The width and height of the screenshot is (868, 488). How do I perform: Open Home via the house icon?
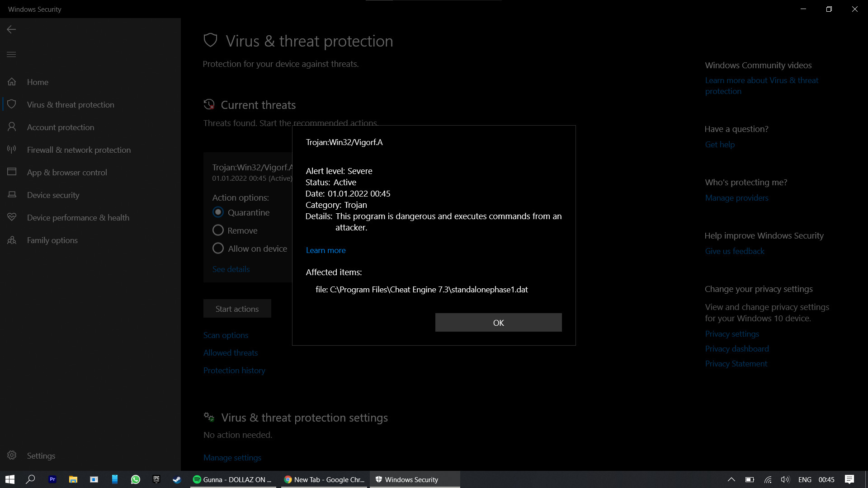[12, 82]
